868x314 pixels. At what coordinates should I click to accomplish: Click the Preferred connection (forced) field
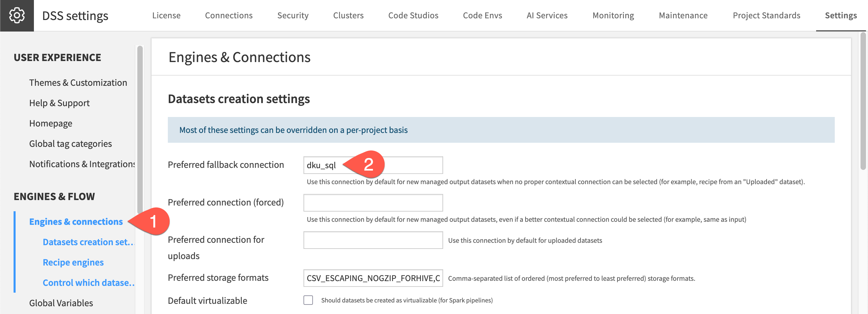(x=373, y=203)
